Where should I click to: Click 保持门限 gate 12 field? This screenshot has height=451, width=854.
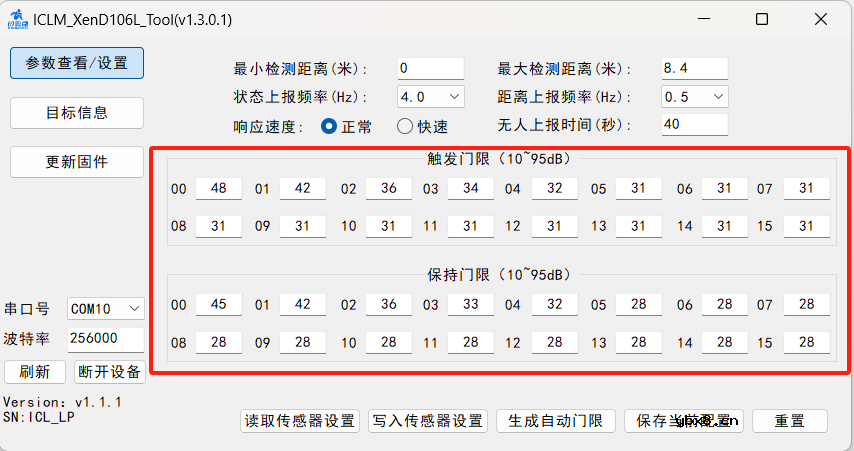click(555, 343)
